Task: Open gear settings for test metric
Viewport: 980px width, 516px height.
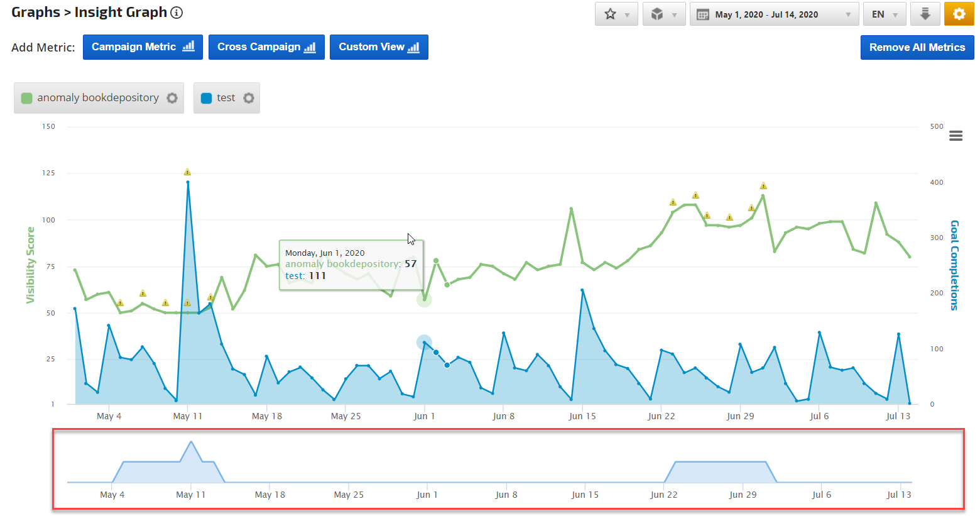Action: click(249, 98)
